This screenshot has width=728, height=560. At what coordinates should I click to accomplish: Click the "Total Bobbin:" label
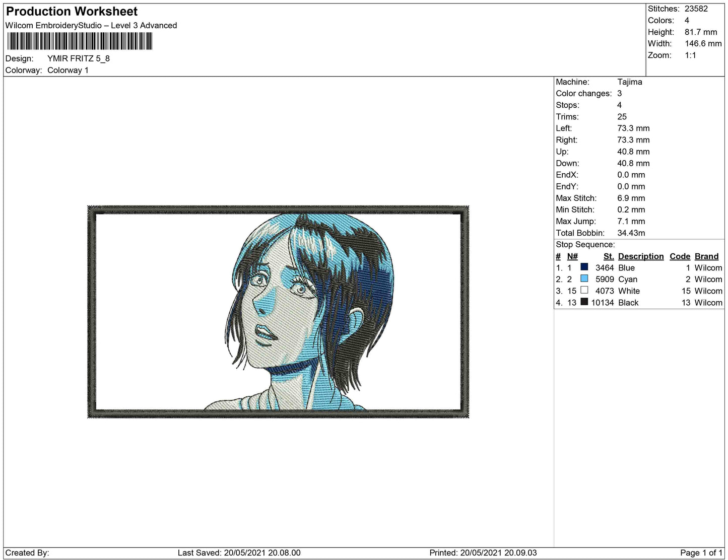tap(580, 233)
